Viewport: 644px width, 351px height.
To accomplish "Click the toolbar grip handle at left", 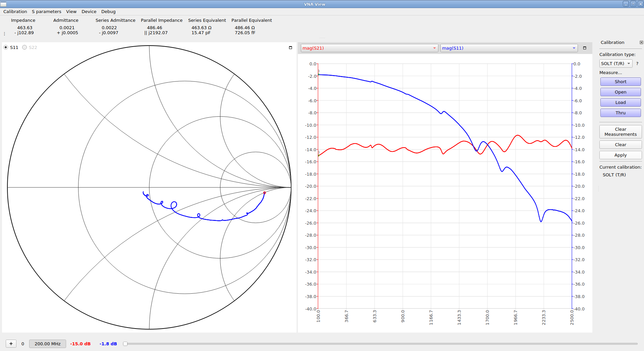I will coord(4,34).
